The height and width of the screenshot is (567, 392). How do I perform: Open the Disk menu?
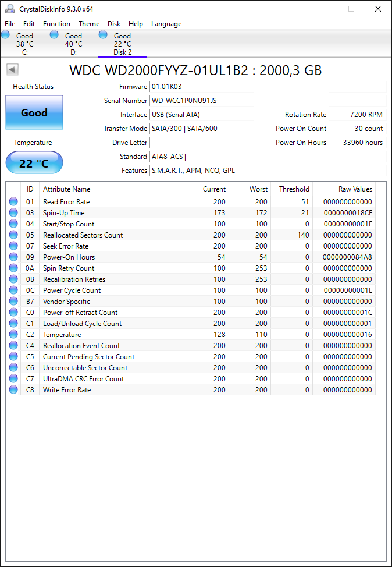tap(114, 24)
